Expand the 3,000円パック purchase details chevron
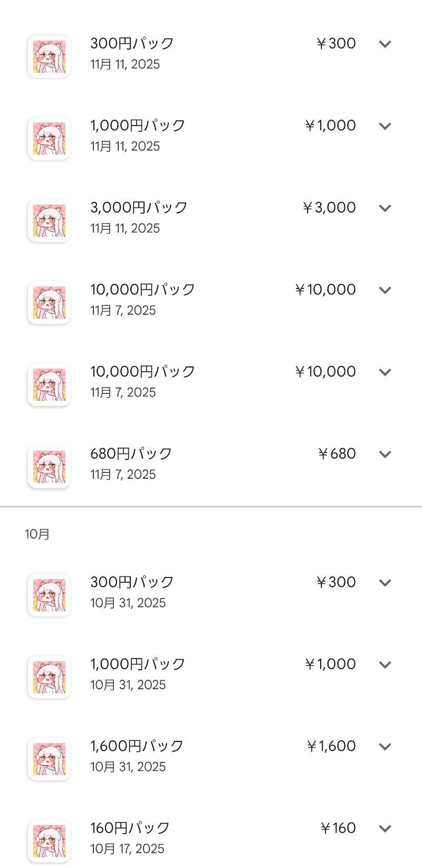The image size is (422, 868). (385, 208)
